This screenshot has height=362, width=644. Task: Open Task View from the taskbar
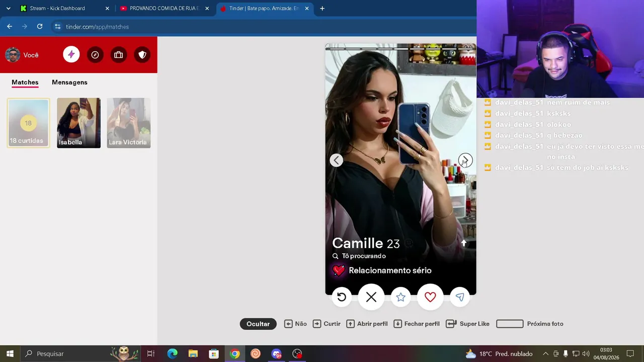[150, 354]
